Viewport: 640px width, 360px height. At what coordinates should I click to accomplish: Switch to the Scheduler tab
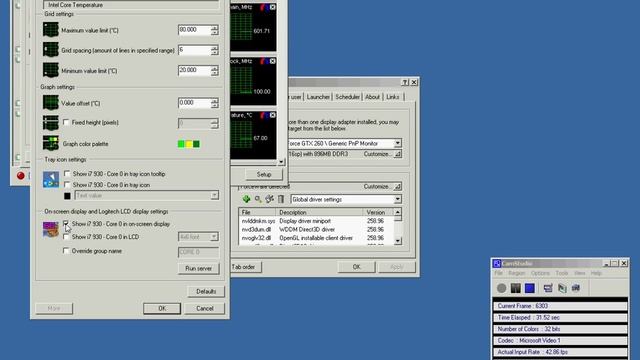347,97
